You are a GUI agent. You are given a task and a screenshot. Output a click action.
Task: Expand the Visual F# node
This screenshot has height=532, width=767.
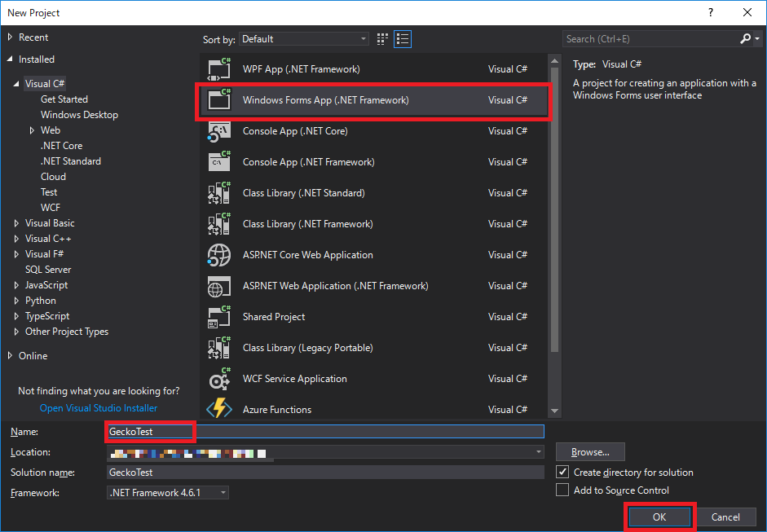16,253
